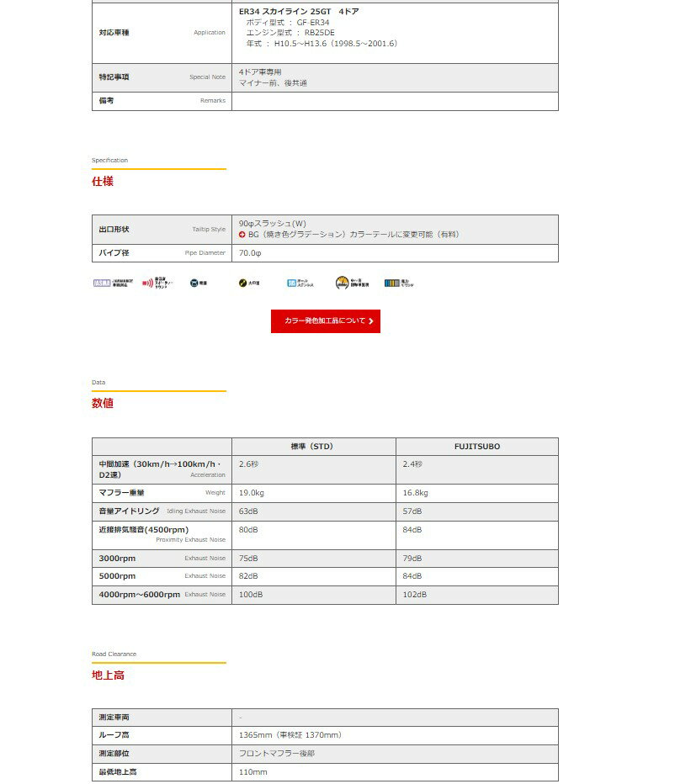The image size is (675, 784).
Task: Click the 音量アイドリング row label
Action: point(162,511)
